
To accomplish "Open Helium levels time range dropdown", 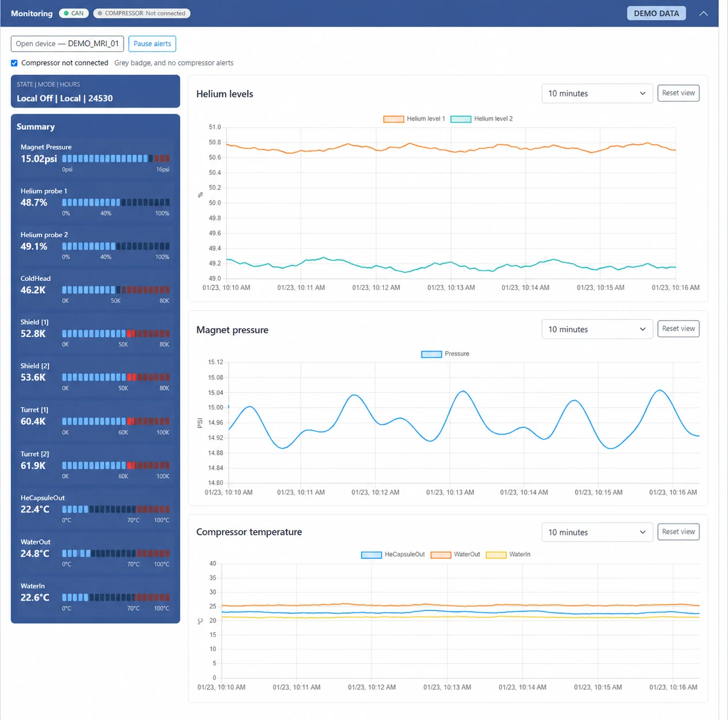I will [x=597, y=94].
